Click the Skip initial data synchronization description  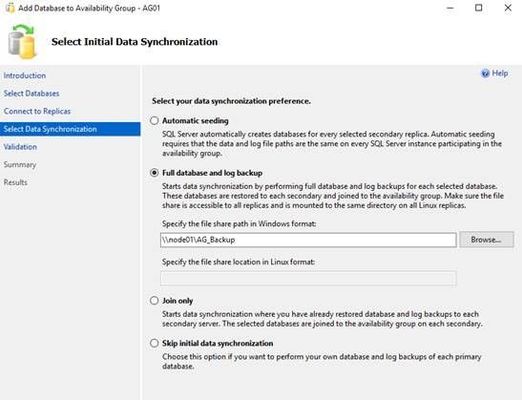click(x=322, y=361)
